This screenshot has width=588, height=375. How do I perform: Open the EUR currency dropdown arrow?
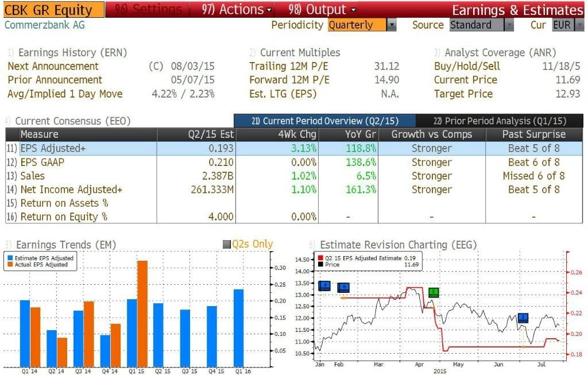580,25
